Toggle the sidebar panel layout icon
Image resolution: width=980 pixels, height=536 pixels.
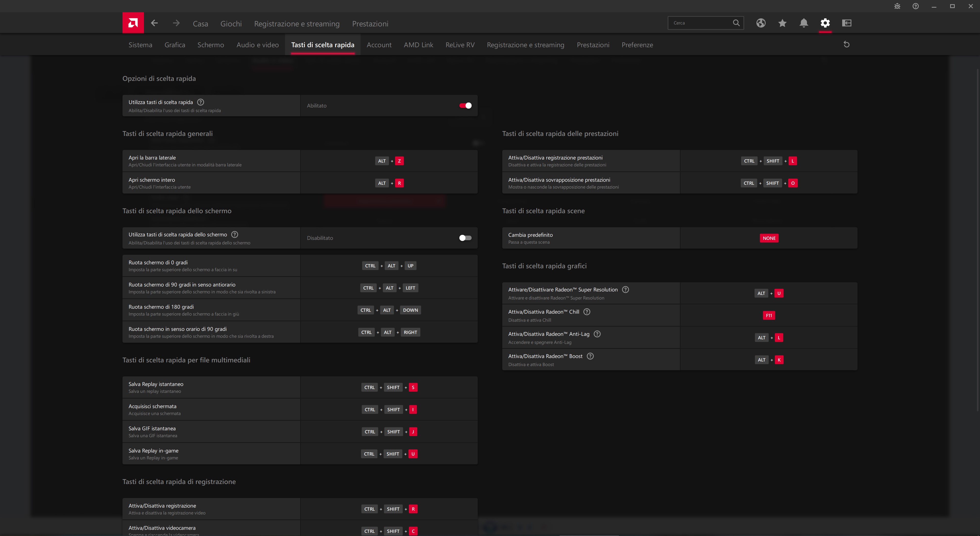(x=847, y=23)
